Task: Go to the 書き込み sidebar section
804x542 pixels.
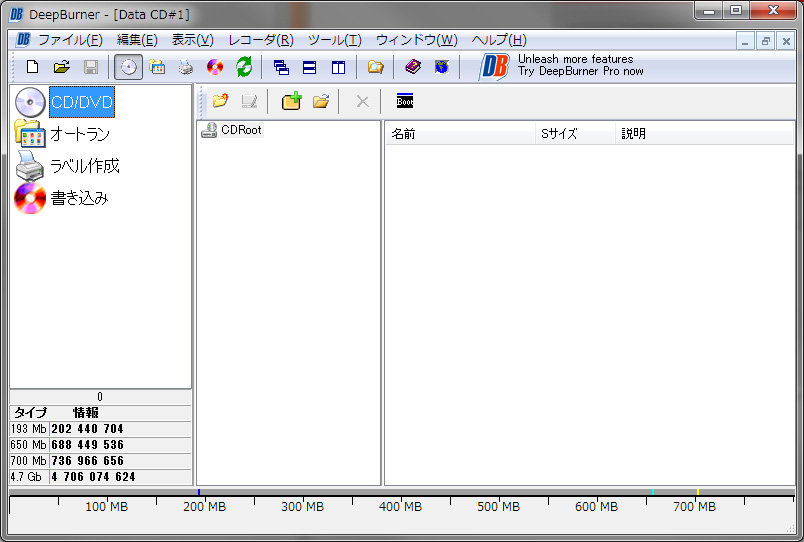Action: click(79, 197)
